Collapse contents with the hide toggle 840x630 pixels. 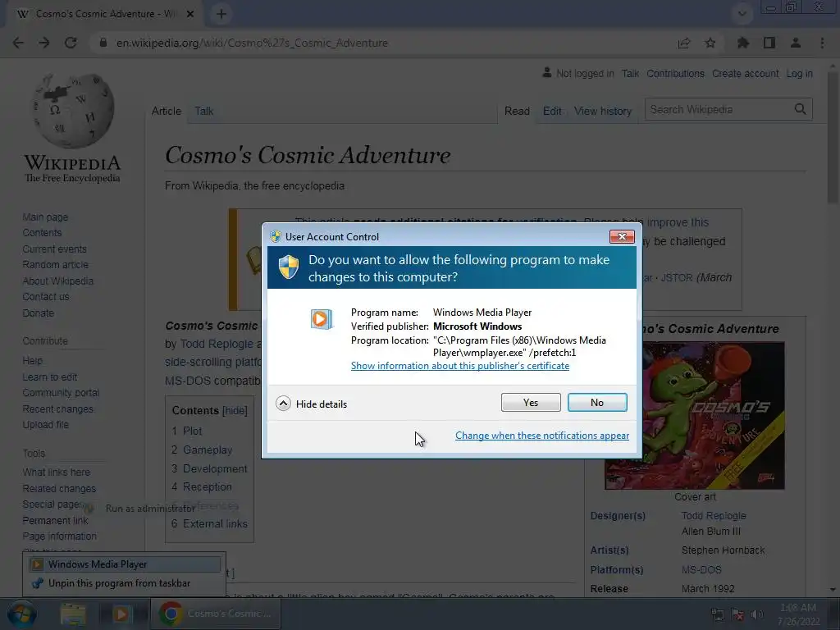point(235,410)
